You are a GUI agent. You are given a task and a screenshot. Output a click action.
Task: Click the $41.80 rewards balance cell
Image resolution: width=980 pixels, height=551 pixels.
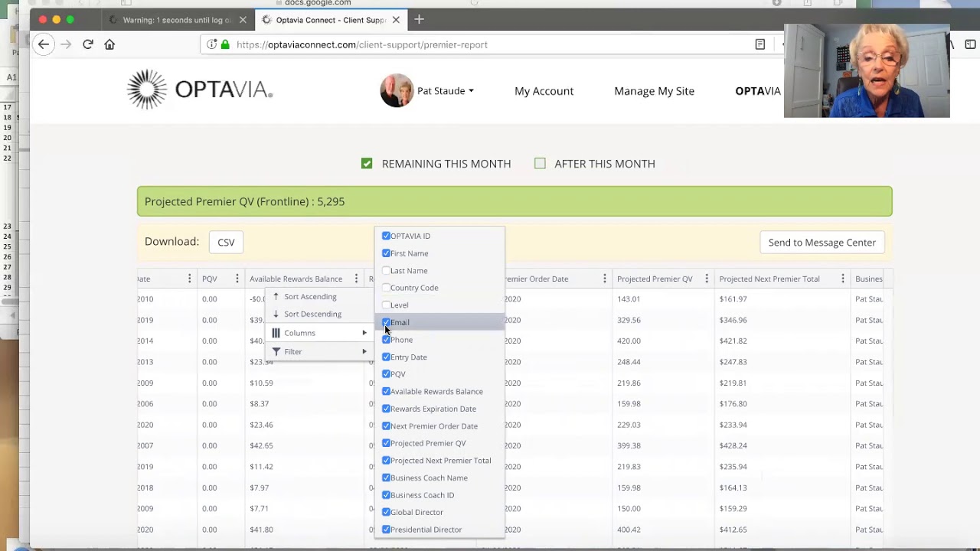point(261,530)
